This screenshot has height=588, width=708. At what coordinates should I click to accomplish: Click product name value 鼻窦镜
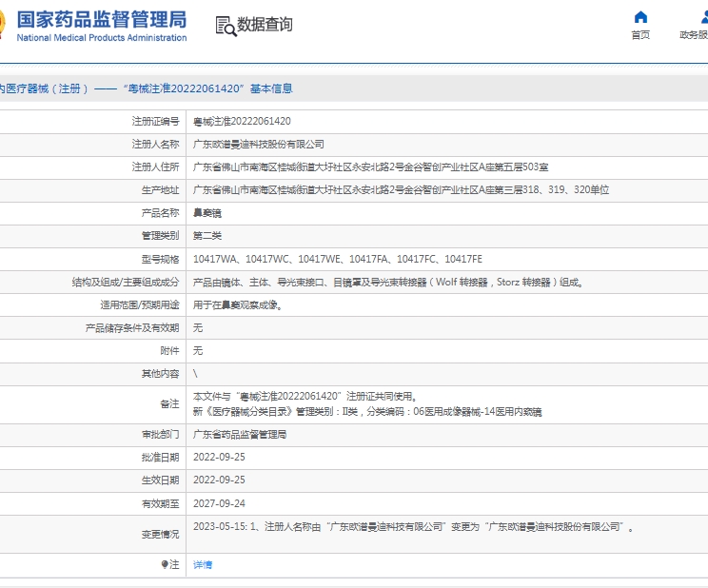coord(207,213)
